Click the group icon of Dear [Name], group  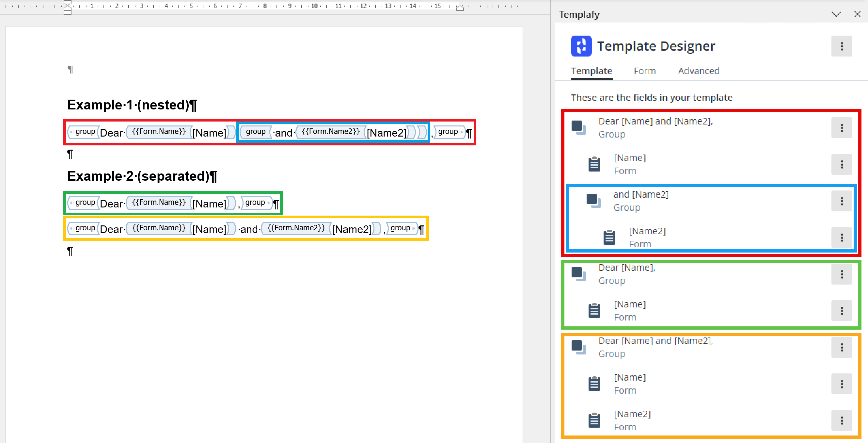coord(578,274)
